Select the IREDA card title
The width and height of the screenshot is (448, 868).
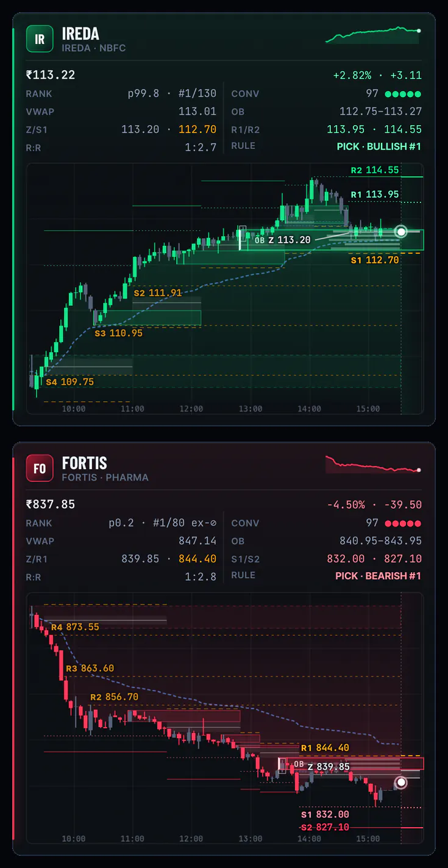(x=80, y=34)
